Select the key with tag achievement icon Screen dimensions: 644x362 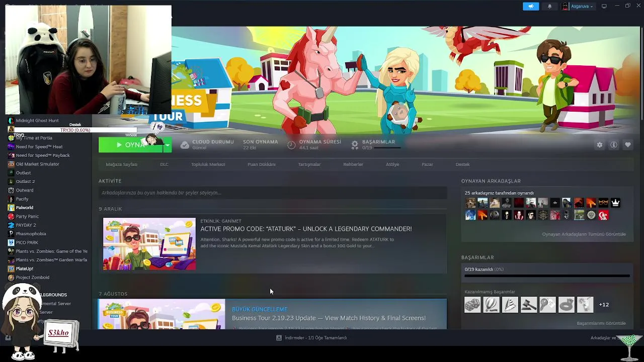pos(547,305)
